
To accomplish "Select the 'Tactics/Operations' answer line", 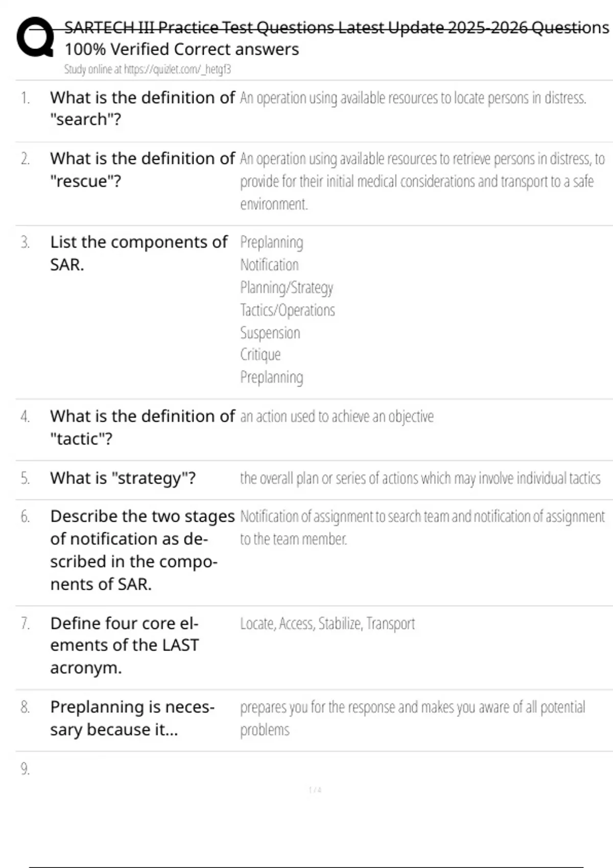I will tap(287, 310).
